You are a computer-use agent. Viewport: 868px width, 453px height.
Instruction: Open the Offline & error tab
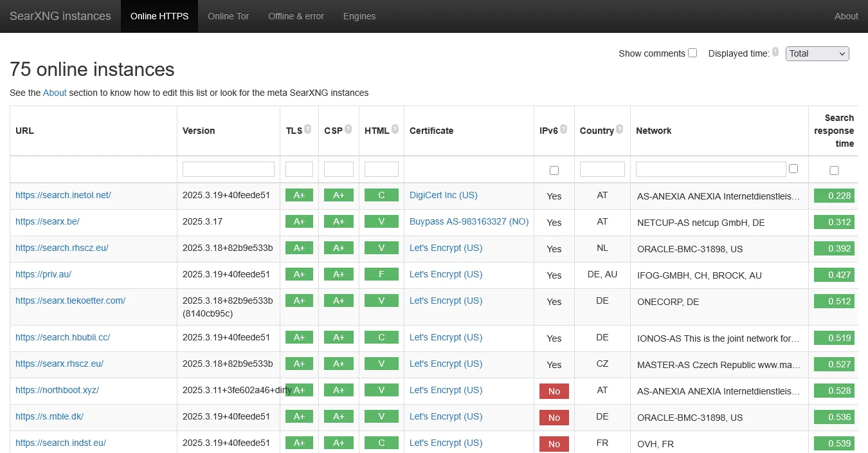click(x=296, y=16)
